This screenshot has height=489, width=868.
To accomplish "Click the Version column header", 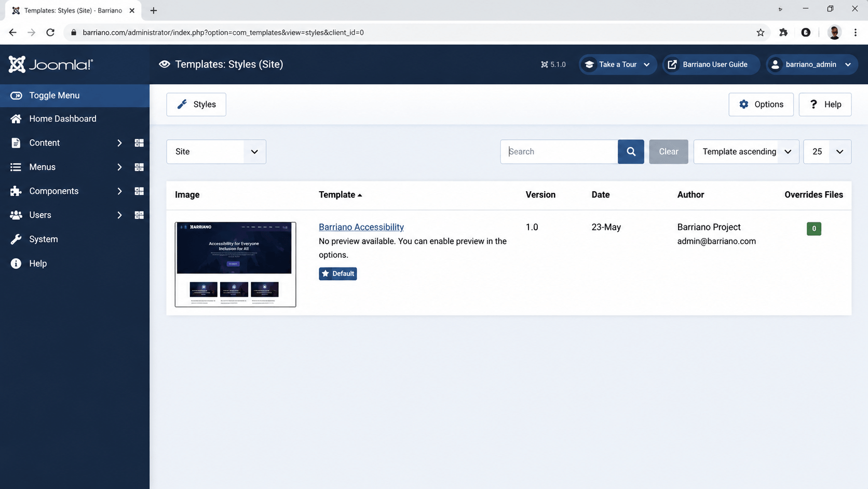I will coord(540,195).
